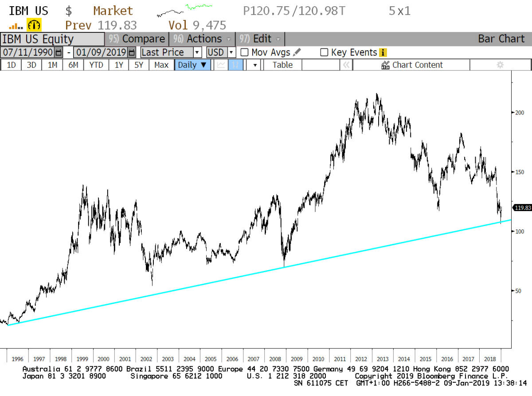Click the 200 price axis label
This screenshot has height=396, width=532.
click(x=519, y=113)
